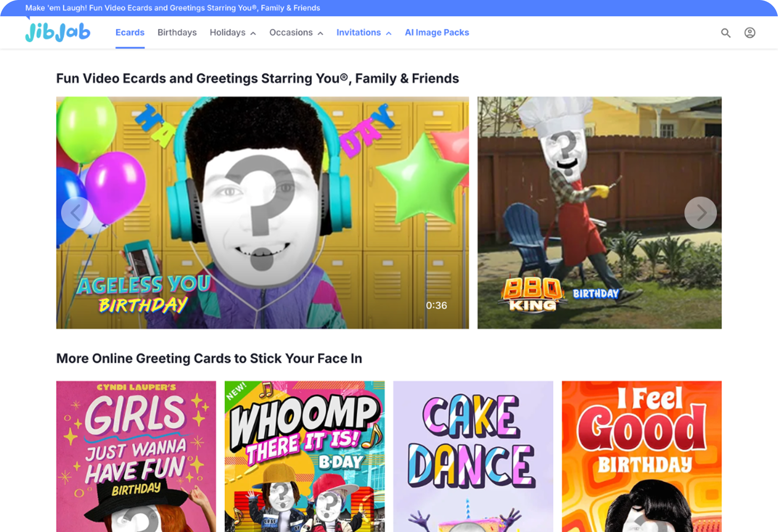This screenshot has height=532, width=778.
Task: Choose the Cake Dance ecard
Action: tap(473, 456)
